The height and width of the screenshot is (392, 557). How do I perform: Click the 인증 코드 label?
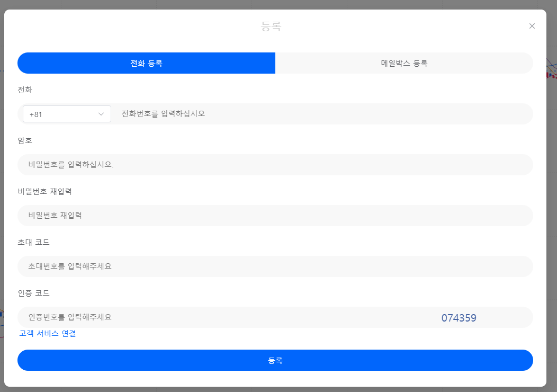[x=34, y=293]
